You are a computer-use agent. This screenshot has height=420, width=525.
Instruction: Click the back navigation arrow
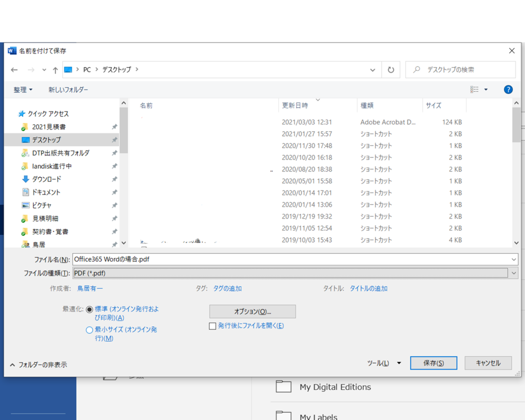click(x=14, y=70)
